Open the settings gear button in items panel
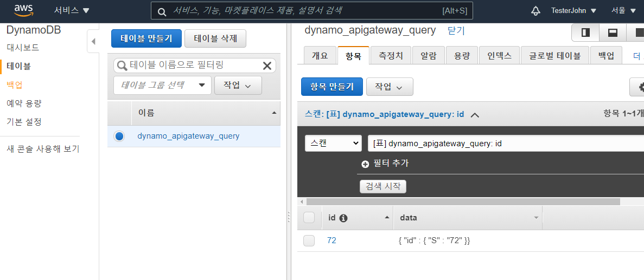The width and height of the screenshot is (644, 280). (637, 87)
